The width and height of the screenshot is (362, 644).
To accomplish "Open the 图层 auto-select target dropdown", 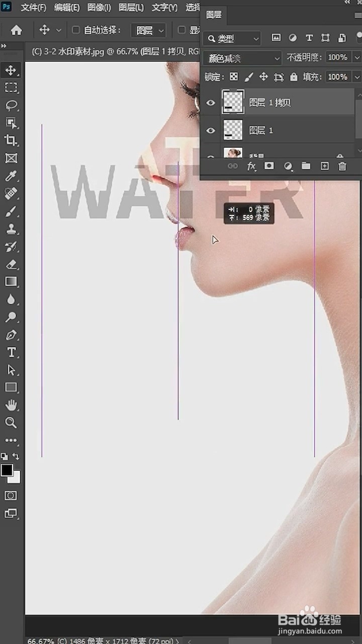I will click(149, 30).
